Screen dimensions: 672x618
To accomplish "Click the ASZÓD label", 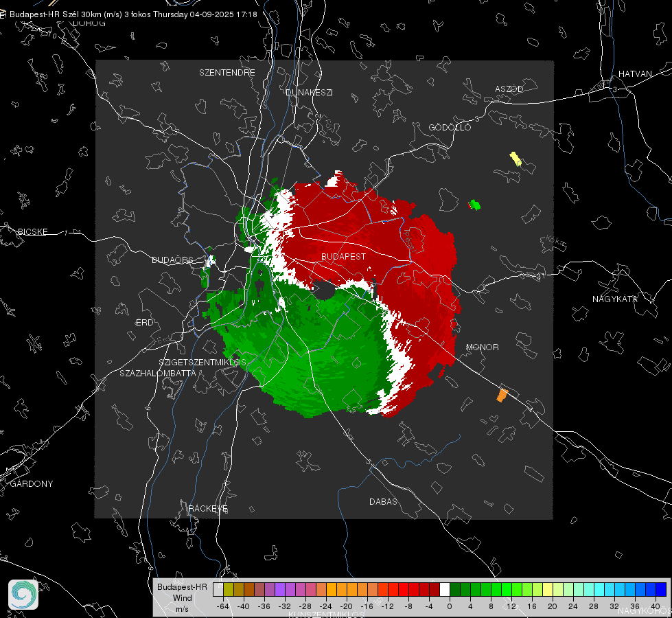I will 509,89.
